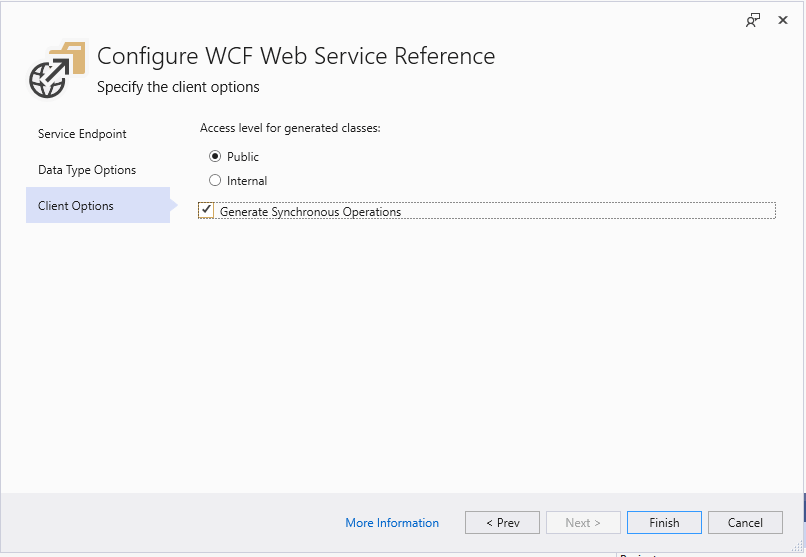Click the disabled Next button
This screenshot has width=806, height=557.
(x=583, y=523)
